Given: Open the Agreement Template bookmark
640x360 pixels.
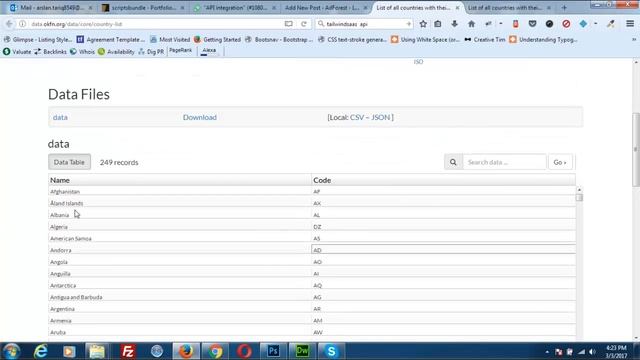Looking at the screenshot, I should coord(111,40).
